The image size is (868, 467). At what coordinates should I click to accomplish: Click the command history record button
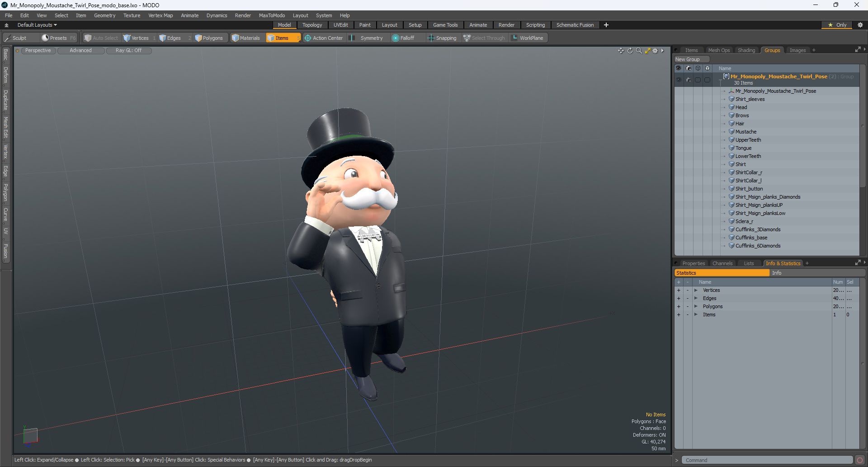click(x=860, y=460)
